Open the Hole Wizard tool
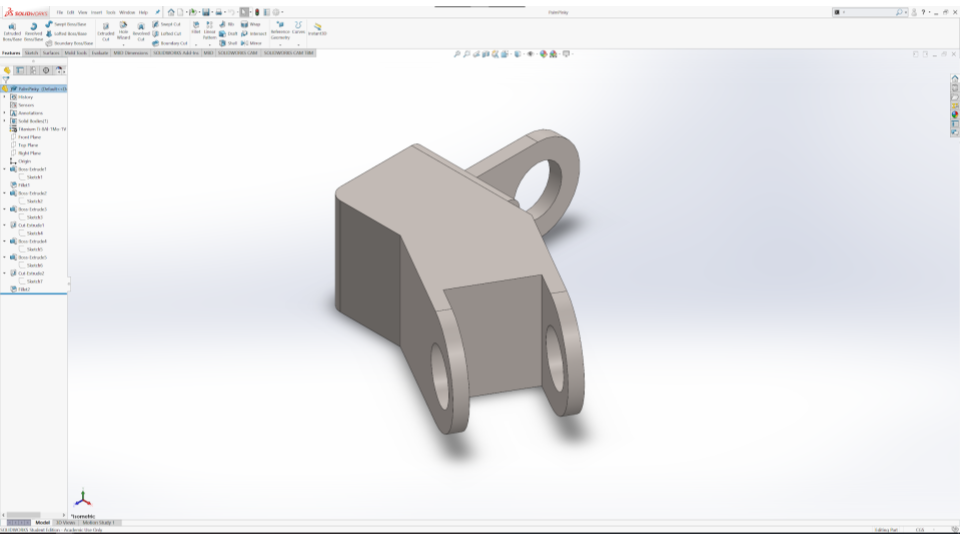The width and height of the screenshot is (960, 540). click(x=124, y=30)
